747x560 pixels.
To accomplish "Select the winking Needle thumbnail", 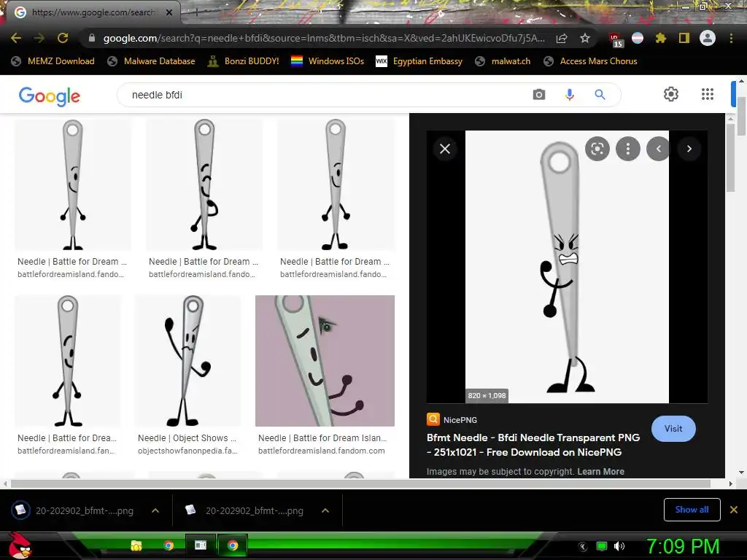I will point(204,184).
